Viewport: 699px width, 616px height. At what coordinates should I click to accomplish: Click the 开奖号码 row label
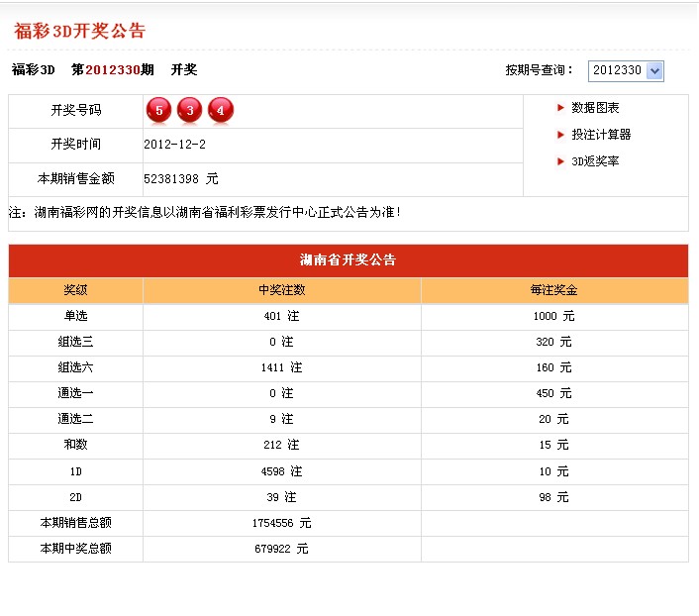[76, 110]
